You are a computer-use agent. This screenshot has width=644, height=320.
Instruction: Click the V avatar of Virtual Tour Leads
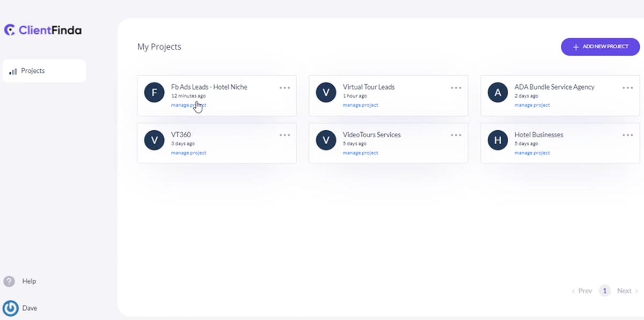pos(326,92)
